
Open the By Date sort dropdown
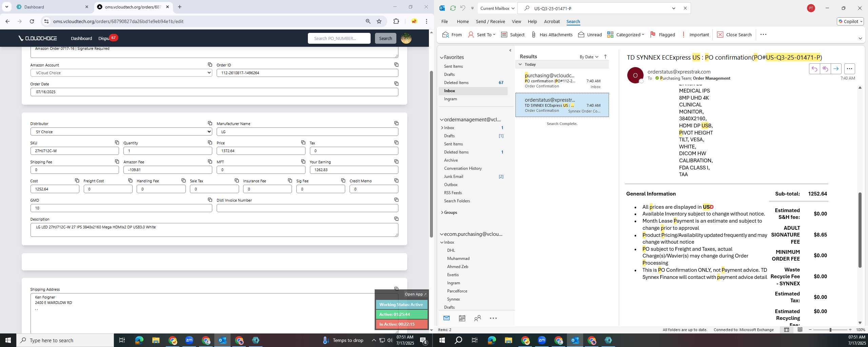coord(589,57)
